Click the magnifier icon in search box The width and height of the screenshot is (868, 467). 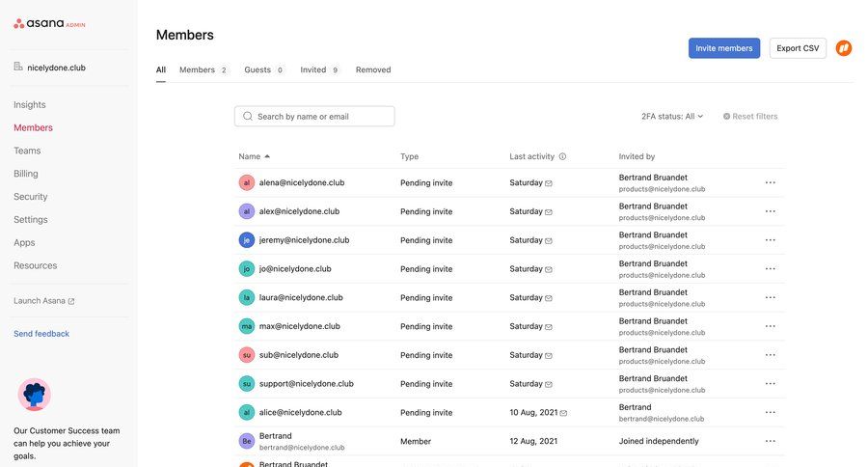pos(248,117)
